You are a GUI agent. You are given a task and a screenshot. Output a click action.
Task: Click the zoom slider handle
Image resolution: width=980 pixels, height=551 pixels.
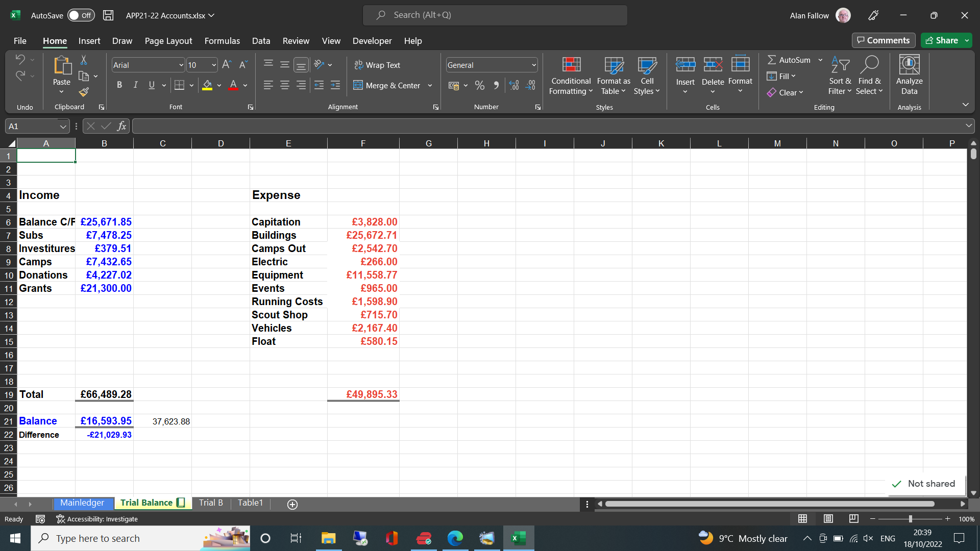tap(910, 519)
